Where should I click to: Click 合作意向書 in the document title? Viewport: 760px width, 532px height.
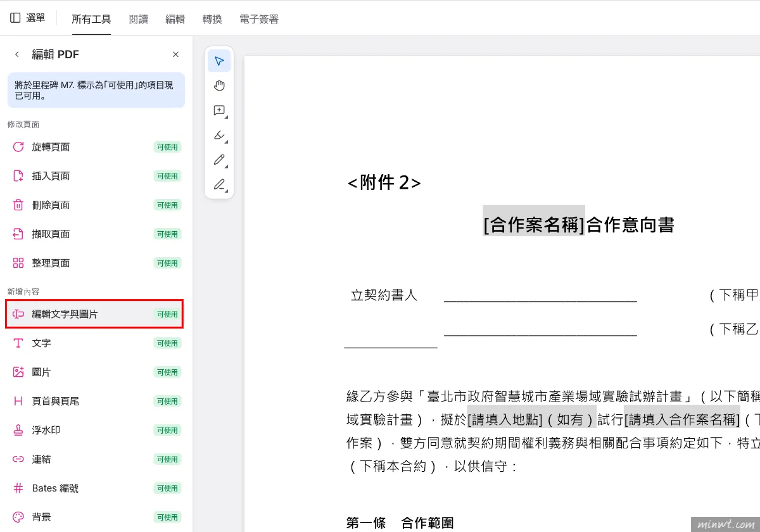(630, 225)
